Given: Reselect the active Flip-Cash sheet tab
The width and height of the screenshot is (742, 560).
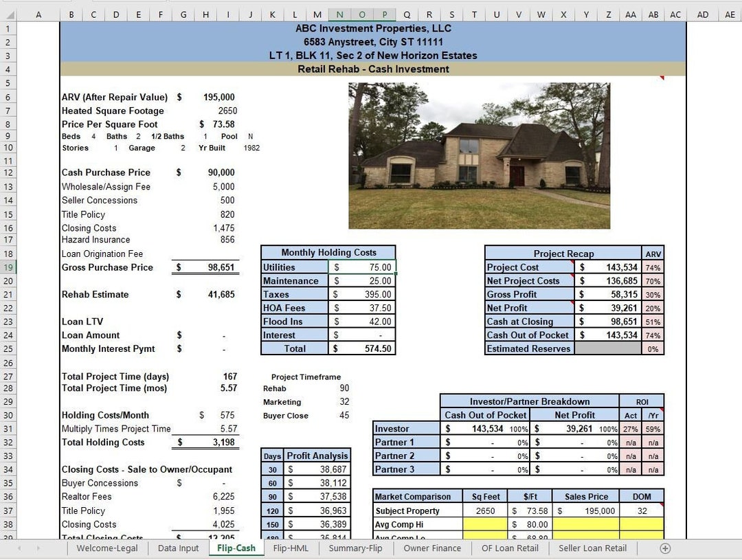Looking at the screenshot, I should [x=236, y=548].
